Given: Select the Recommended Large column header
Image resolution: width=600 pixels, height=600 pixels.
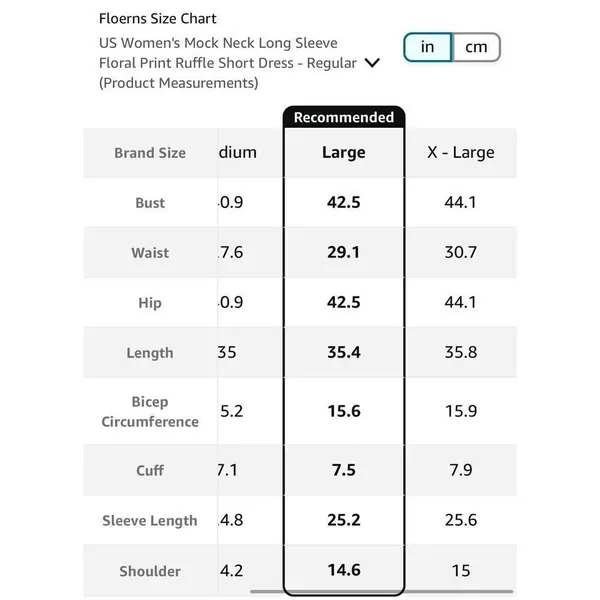Looking at the screenshot, I should (x=344, y=152).
